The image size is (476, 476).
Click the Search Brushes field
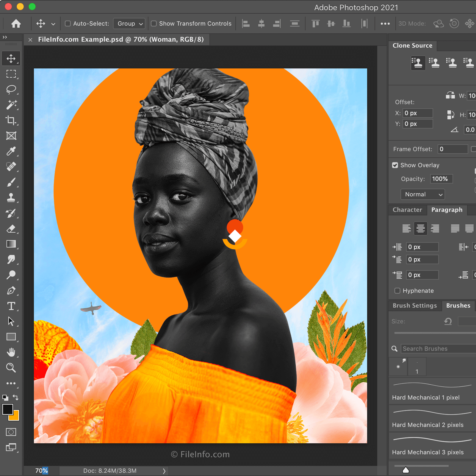(437, 349)
